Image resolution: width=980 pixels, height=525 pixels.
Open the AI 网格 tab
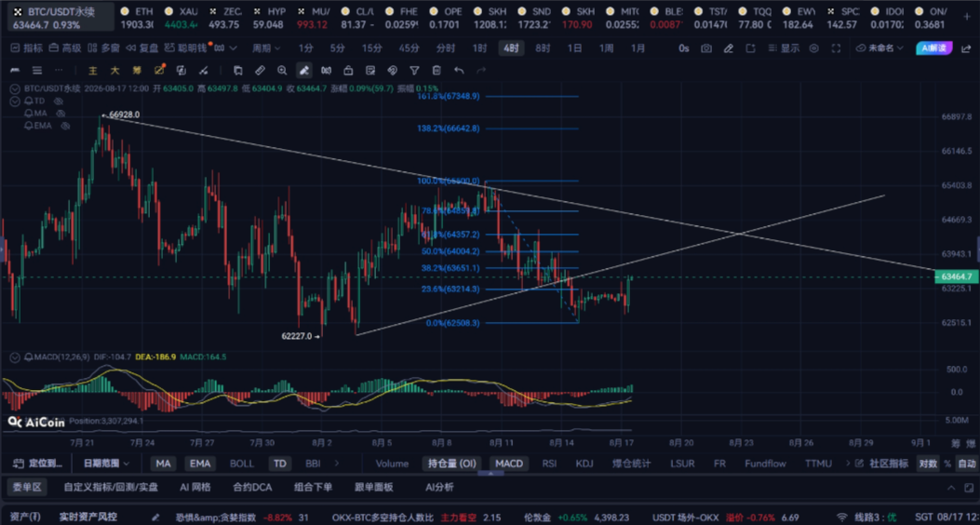[x=195, y=487]
